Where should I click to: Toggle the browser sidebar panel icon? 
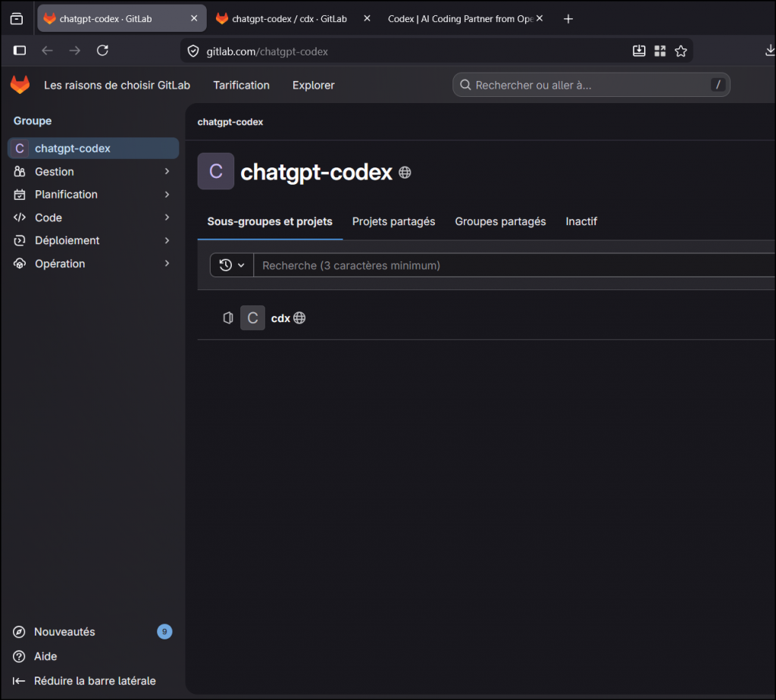[x=20, y=51]
